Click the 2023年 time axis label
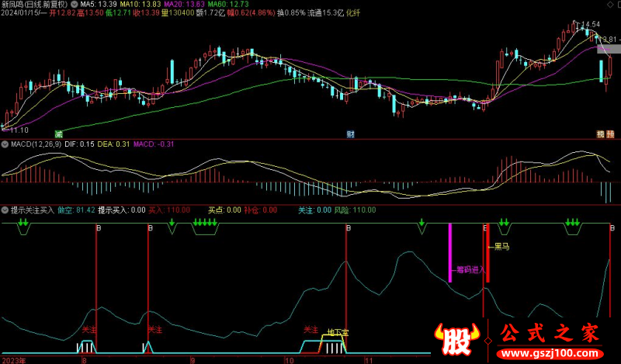Viewport: 621px width, 364px height. [14, 361]
